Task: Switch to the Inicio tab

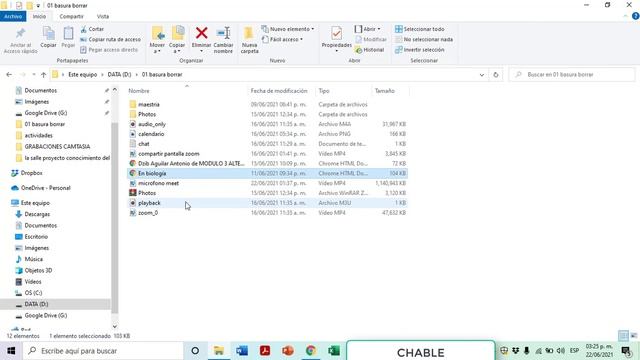Action: pyautogui.click(x=40, y=16)
